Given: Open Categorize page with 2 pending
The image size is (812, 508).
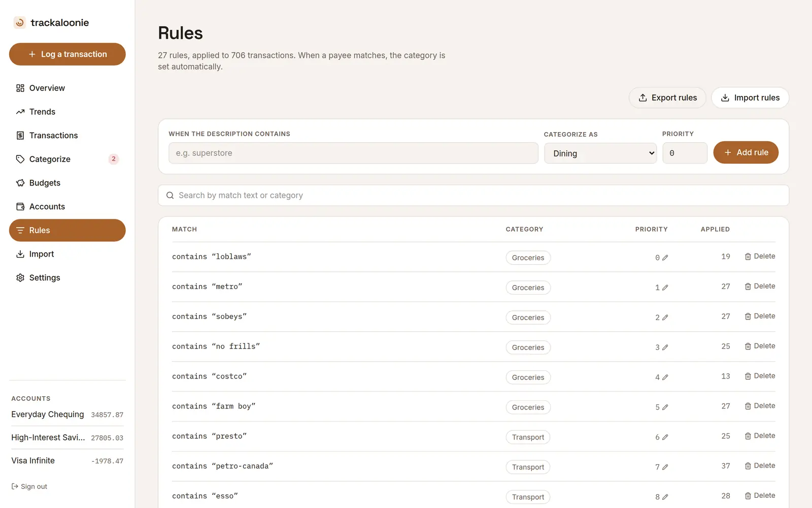Looking at the screenshot, I should [67, 159].
